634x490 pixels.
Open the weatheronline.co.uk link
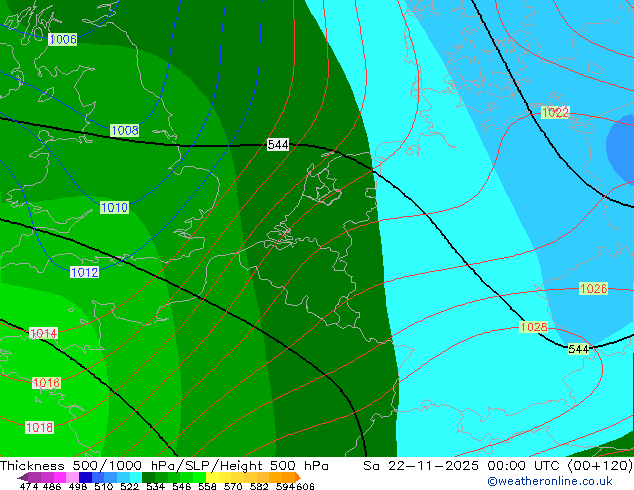pyautogui.click(x=550, y=481)
